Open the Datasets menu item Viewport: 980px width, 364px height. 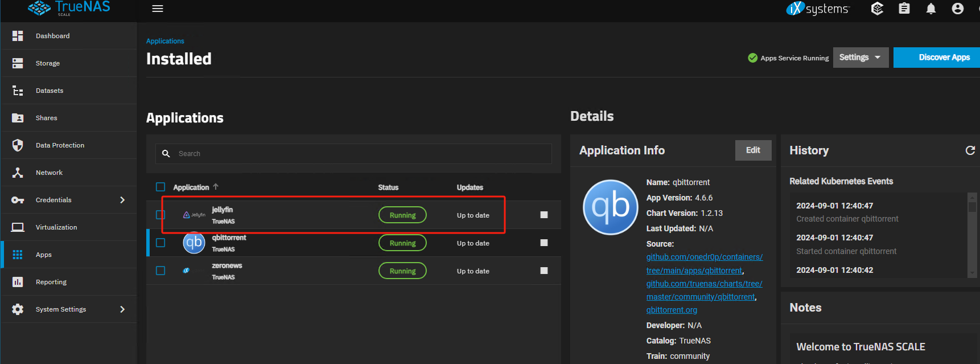[x=68, y=91]
